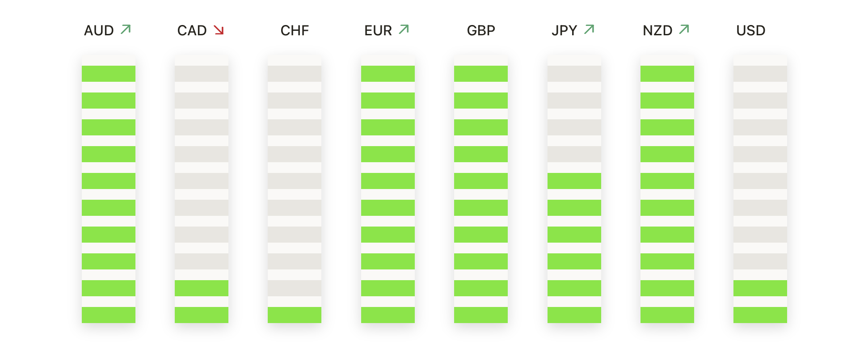
Task: Open the AUD currency label
Action: 99,30
